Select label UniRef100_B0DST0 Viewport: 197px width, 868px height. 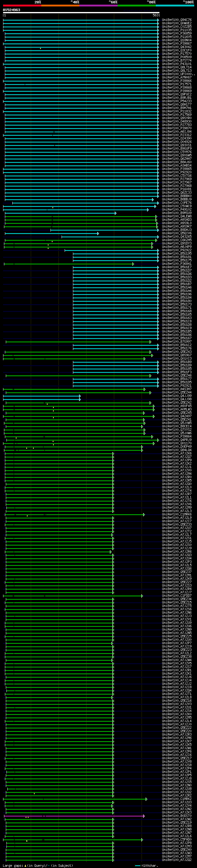click(x=177, y=816)
